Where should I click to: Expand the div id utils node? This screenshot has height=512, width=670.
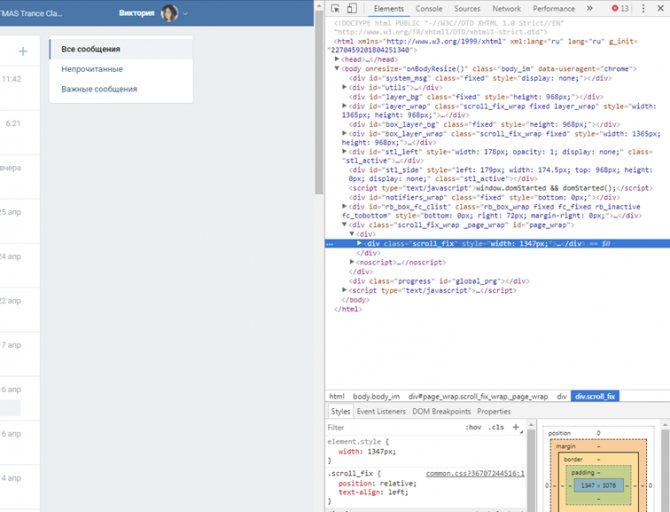click(344, 87)
